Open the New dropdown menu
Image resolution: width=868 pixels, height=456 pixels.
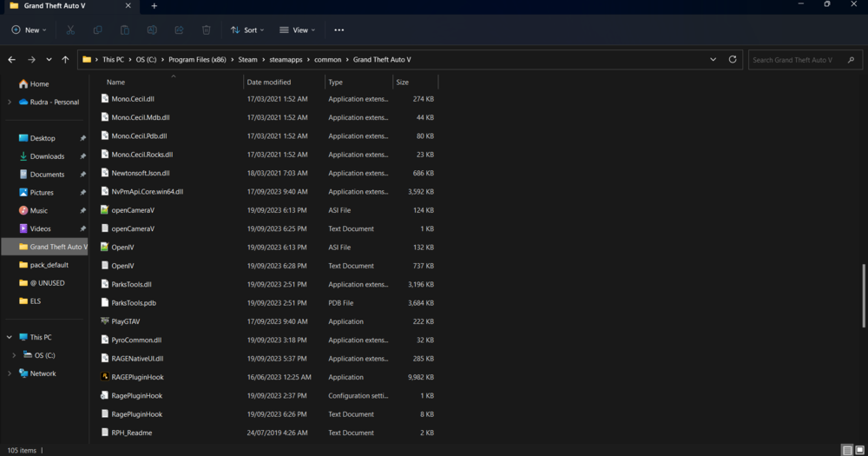coord(29,30)
